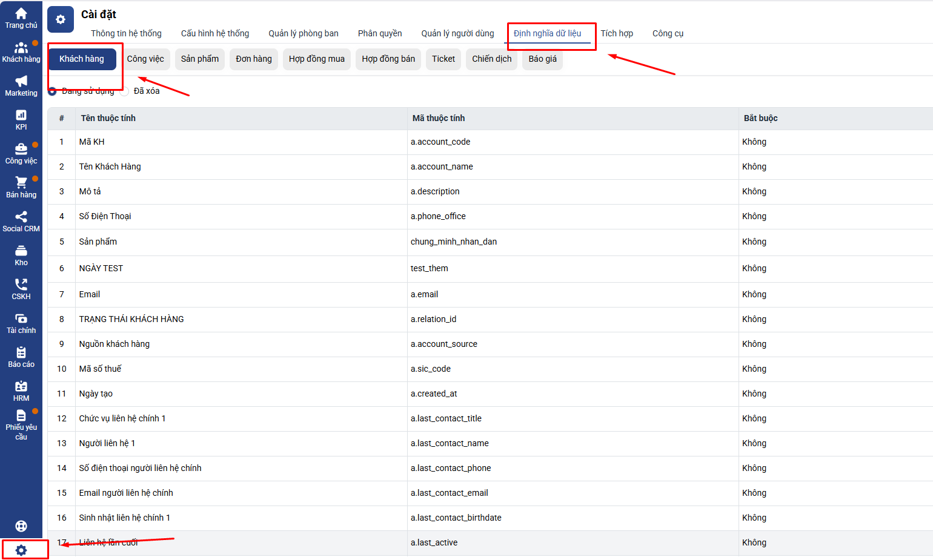This screenshot has height=560, width=933.
Task: Open the HRM sidebar icon
Action: click(x=21, y=390)
